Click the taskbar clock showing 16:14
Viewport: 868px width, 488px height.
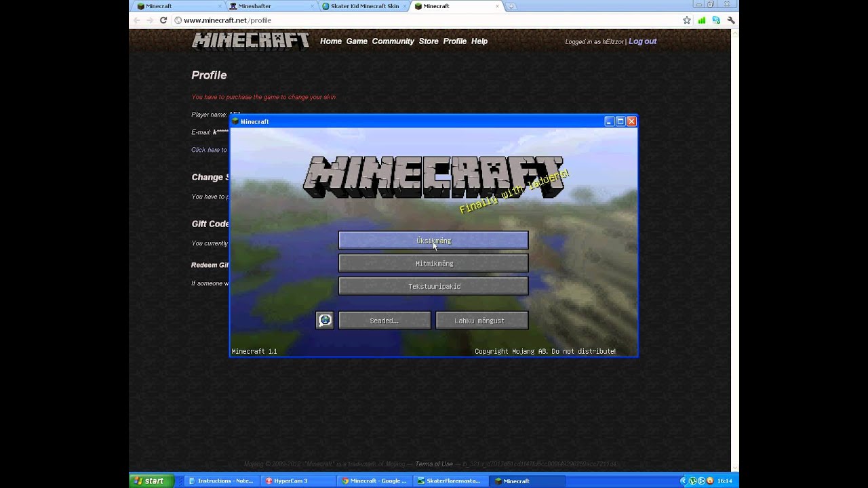click(x=725, y=481)
